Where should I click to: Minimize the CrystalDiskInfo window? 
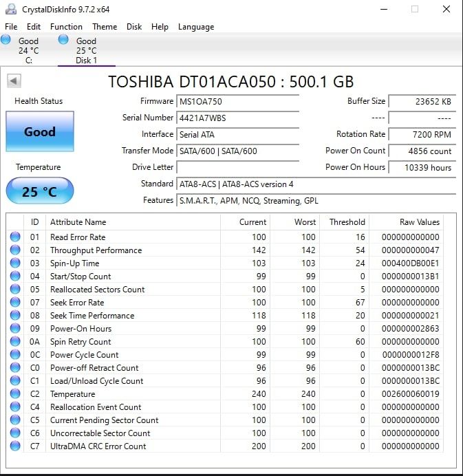click(x=384, y=9)
